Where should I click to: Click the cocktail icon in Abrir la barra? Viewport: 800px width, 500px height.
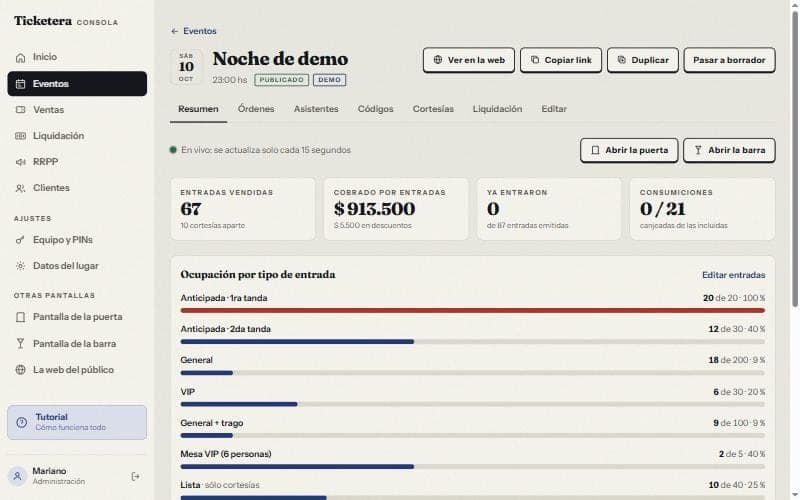[698, 150]
